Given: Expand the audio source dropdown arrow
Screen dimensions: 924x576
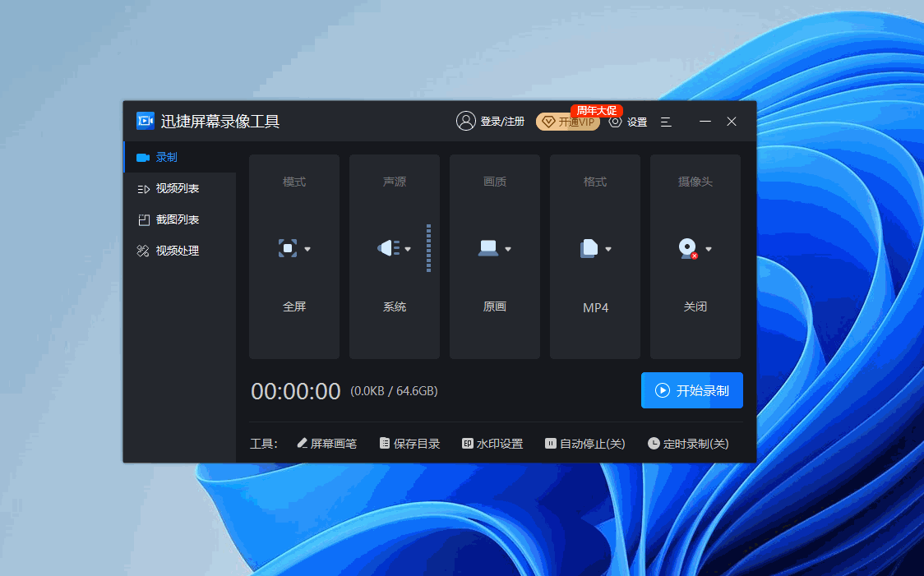Looking at the screenshot, I should coord(408,249).
